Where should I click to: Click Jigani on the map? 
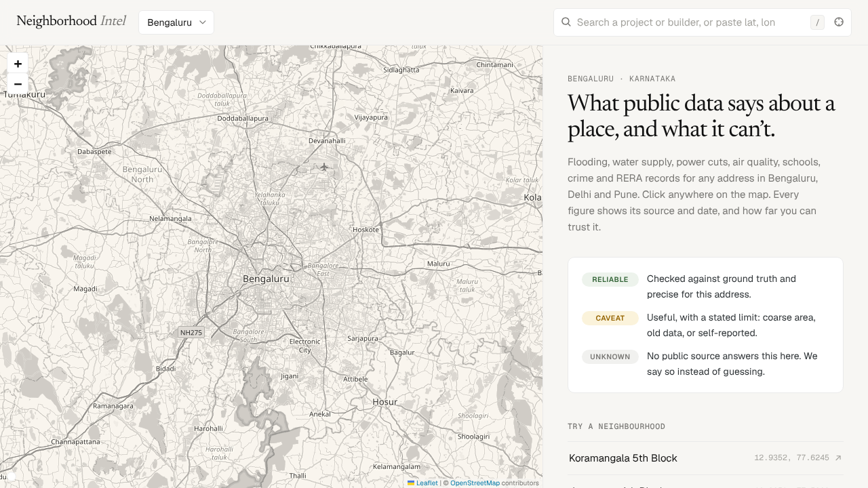(290, 375)
